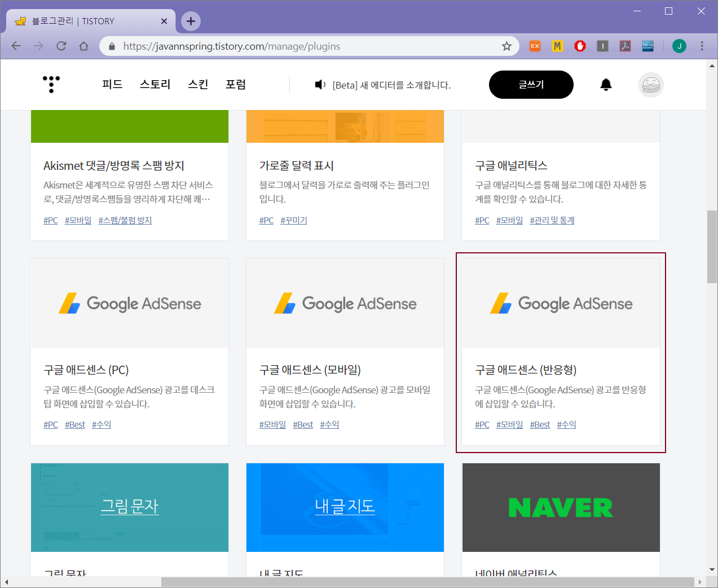The image size is (718, 588).
Task: Click the address bar URL field
Action: (x=310, y=46)
